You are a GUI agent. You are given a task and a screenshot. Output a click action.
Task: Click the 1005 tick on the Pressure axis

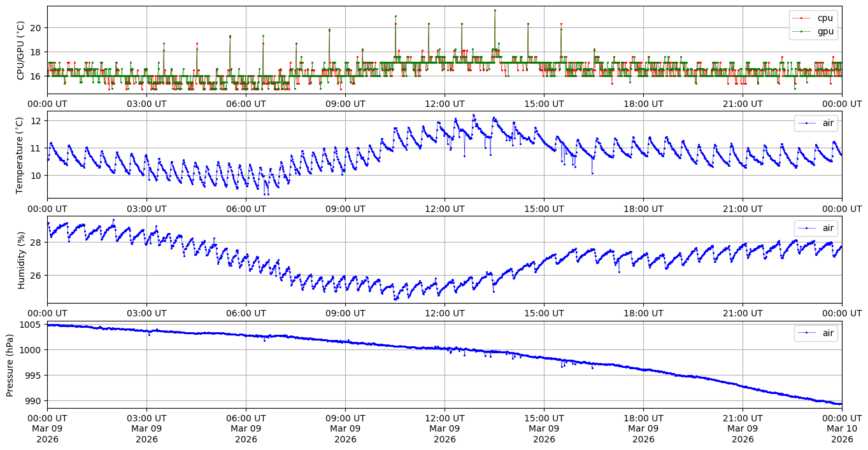point(31,325)
